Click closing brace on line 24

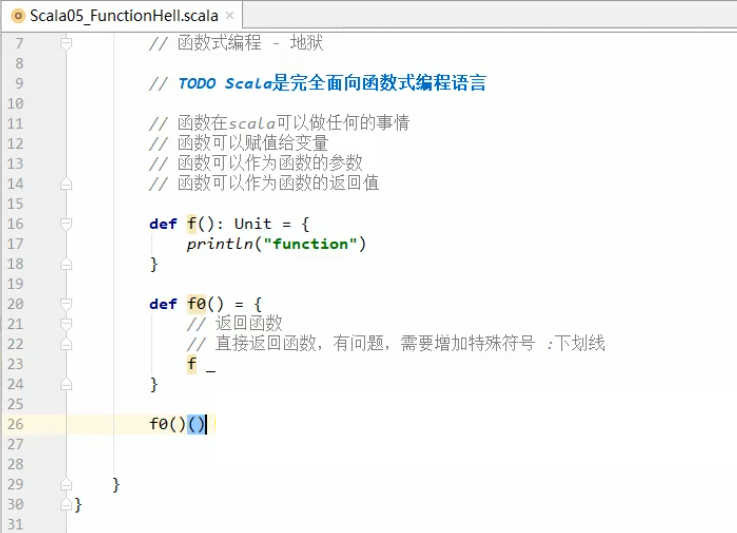click(154, 384)
